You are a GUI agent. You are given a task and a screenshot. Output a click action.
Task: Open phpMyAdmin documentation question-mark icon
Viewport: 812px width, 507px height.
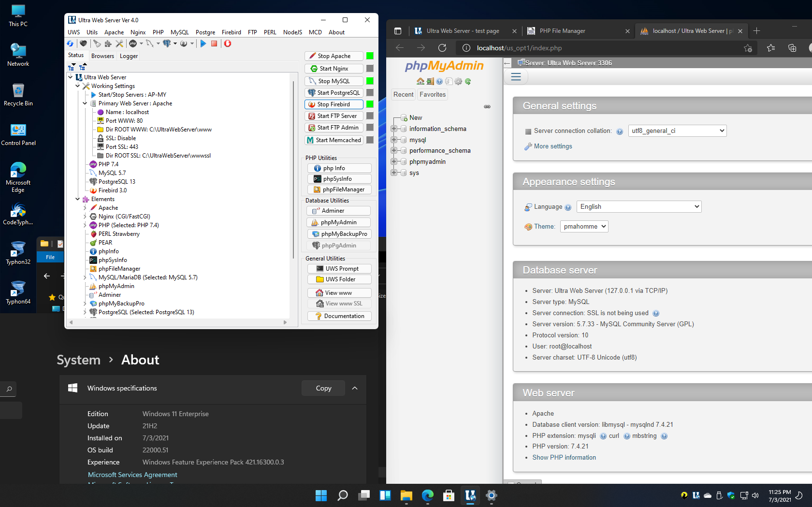(439, 81)
